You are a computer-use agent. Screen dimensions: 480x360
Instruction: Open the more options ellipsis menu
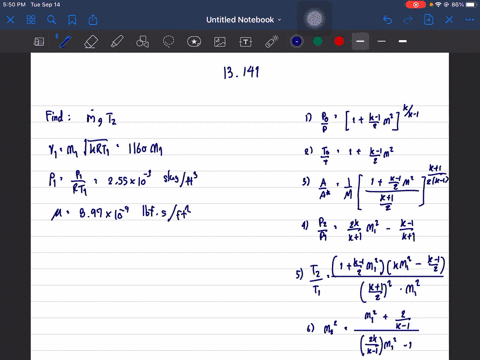pos(470,20)
